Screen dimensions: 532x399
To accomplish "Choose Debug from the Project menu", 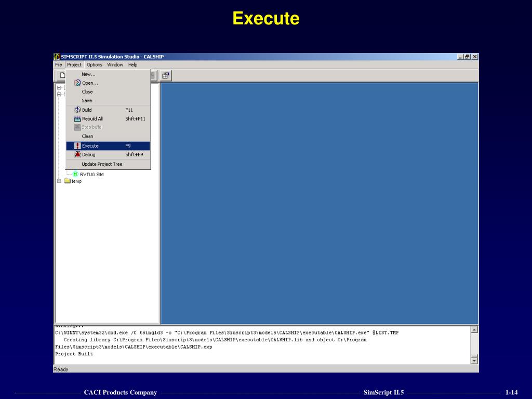I will (x=108, y=155).
